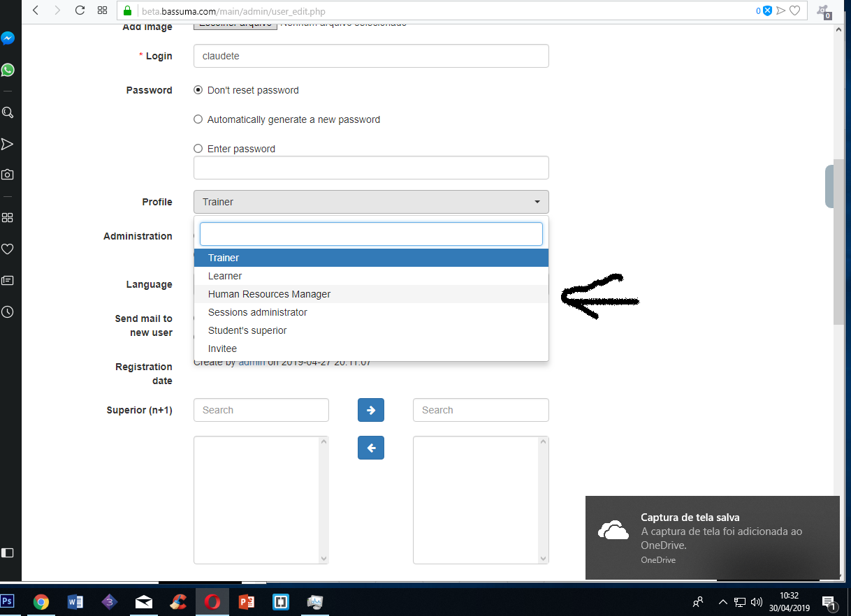The height and width of the screenshot is (616, 851).
Task: Open Facebook Messenger in the Opera sidebar
Action: [8, 38]
